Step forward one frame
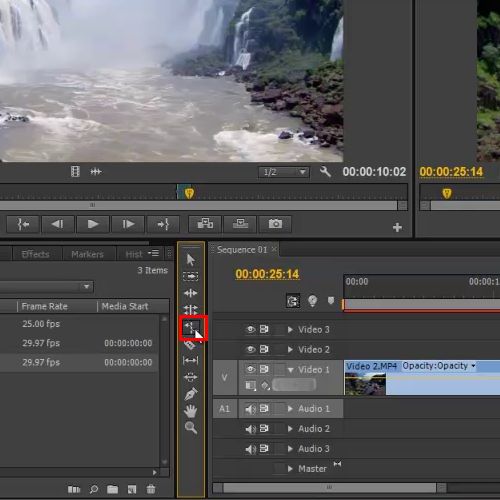 click(x=128, y=224)
